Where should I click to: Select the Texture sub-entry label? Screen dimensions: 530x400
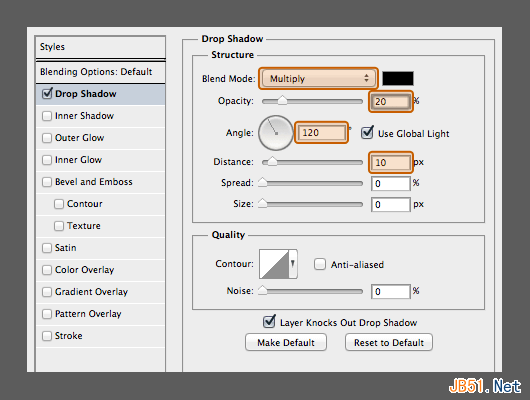tap(83, 226)
